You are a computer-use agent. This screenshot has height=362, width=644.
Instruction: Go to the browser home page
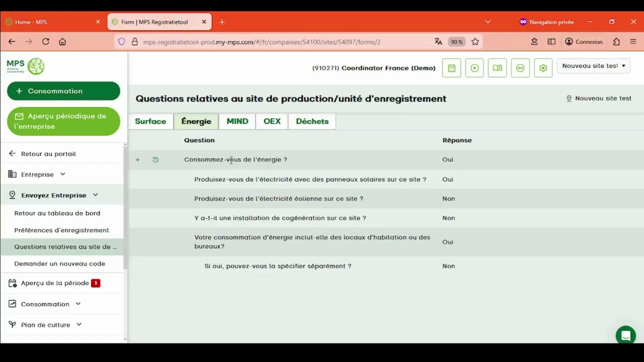tap(62, 42)
